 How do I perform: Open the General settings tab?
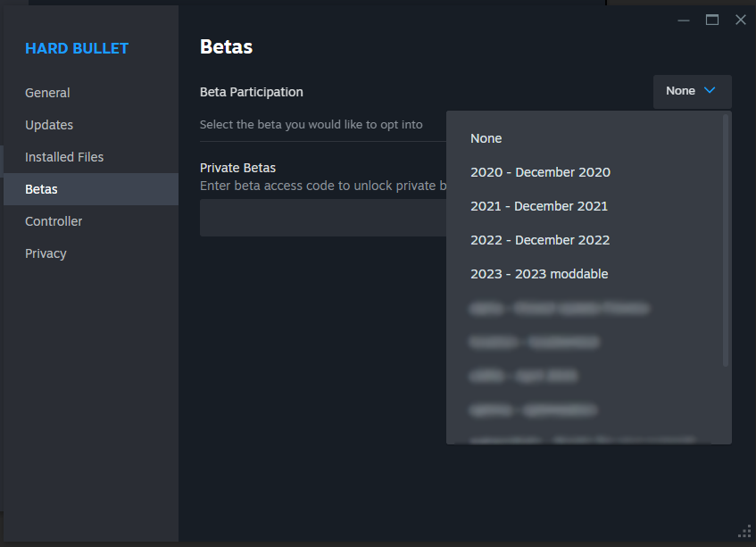pos(47,93)
